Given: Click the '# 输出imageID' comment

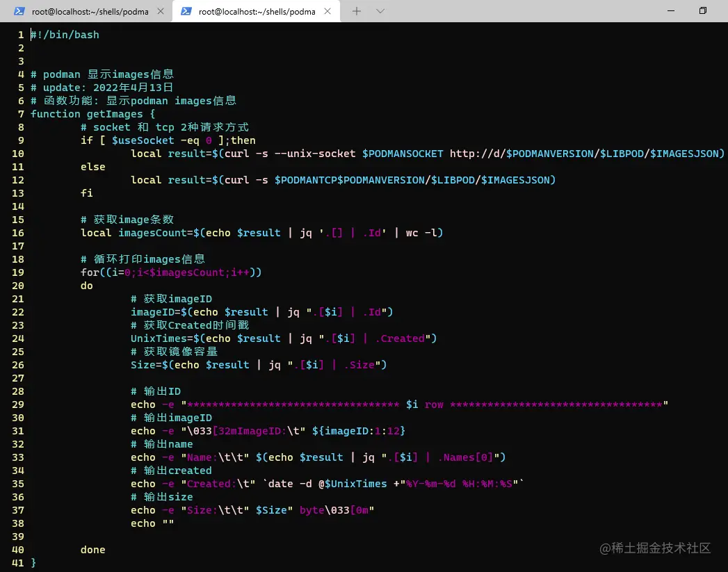Looking at the screenshot, I should click(x=171, y=418).
